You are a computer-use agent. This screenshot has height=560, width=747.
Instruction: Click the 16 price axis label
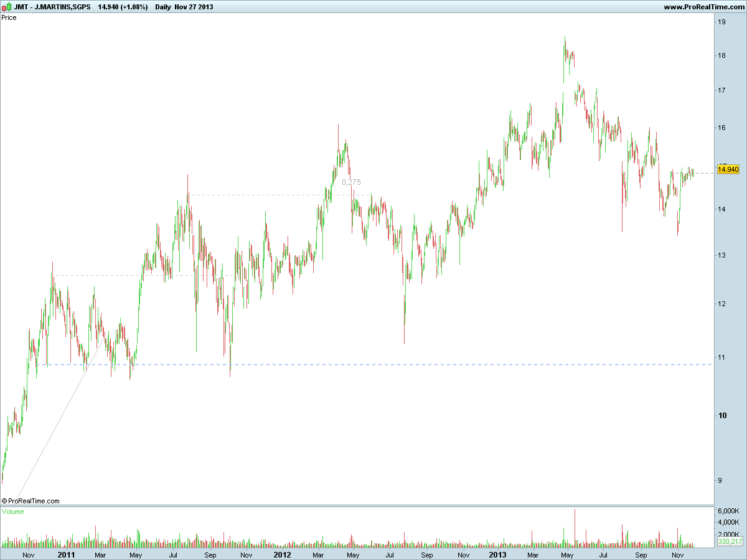tap(721, 128)
